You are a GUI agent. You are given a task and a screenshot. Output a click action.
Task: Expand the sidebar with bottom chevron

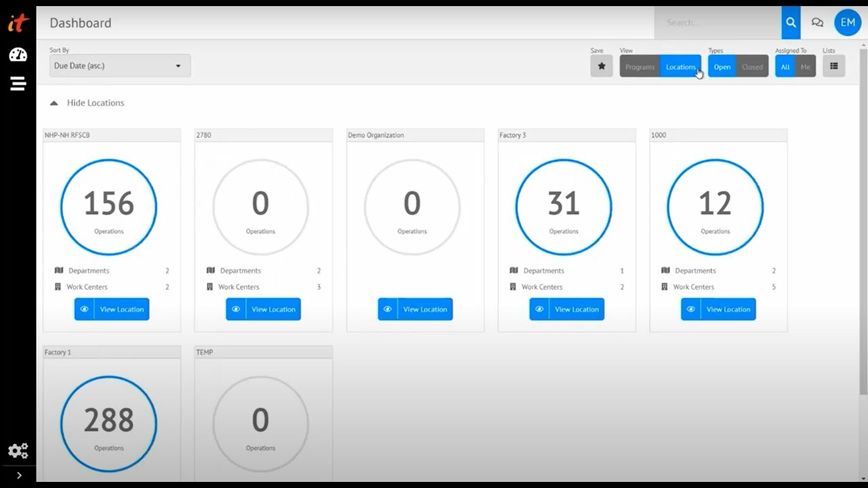18,475
